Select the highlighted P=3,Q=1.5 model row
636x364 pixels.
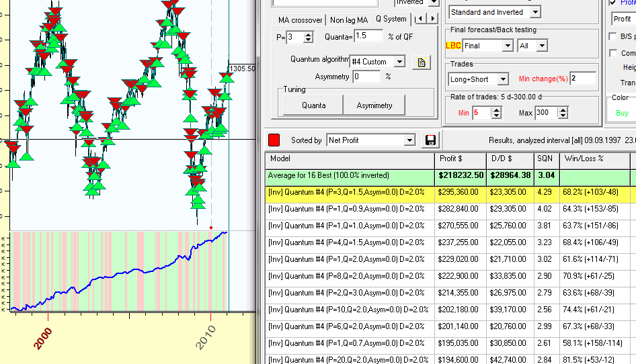pyautogui.click(x=350, y=192)
